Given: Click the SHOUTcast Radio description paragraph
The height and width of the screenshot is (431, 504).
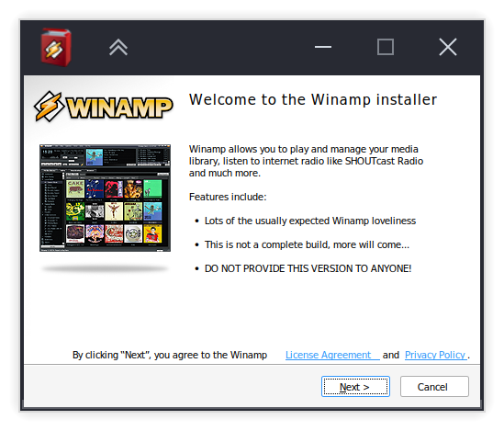Looking at the screenshot, I should (x=306, y=161).
